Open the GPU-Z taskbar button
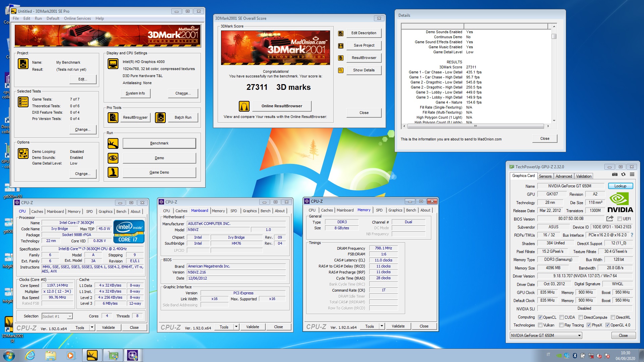 click(113, 355)
